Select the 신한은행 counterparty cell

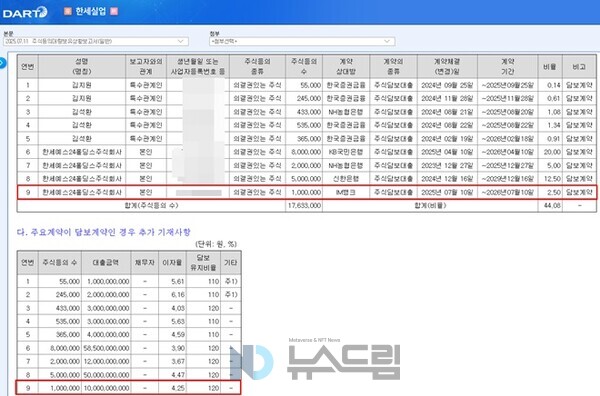click(x=346, y=179)
